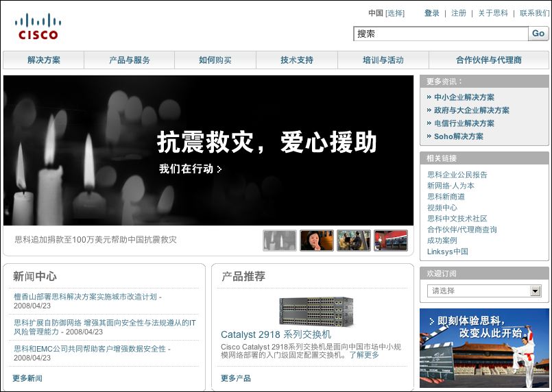Open 电信行业解决方案 link
Screen dimensions: 552x392
[464, 123]
